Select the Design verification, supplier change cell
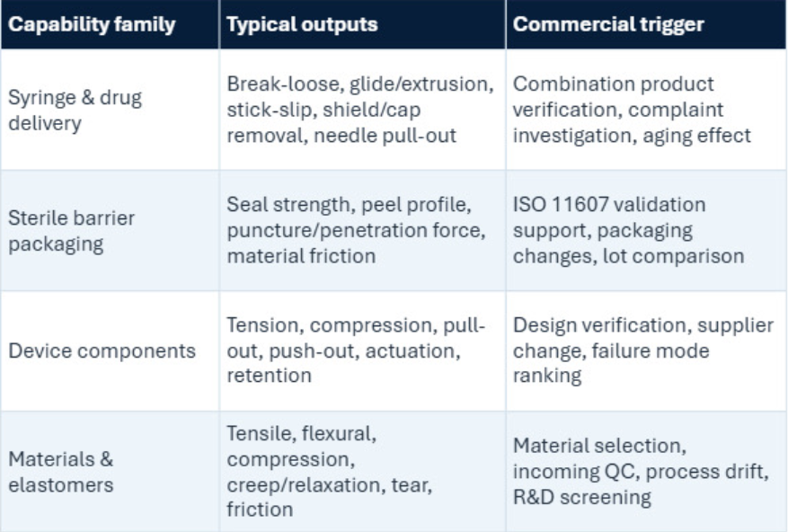The height and width of the screenshot is (532, 788). [646, 351]
